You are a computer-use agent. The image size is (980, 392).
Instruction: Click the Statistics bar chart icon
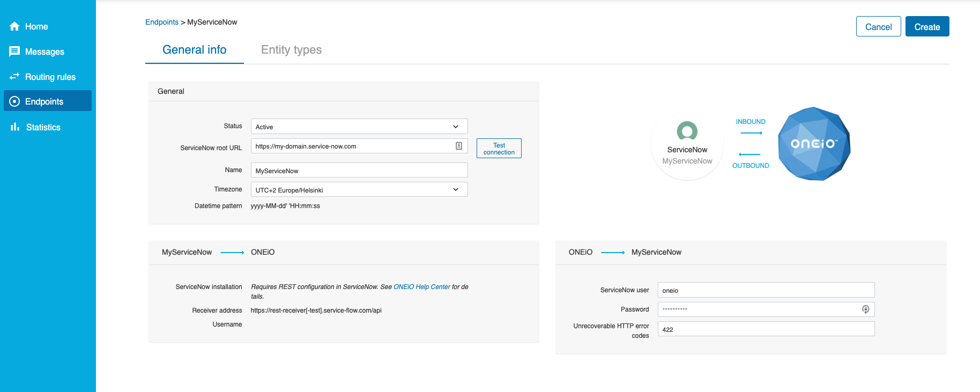tap(14, 127)
